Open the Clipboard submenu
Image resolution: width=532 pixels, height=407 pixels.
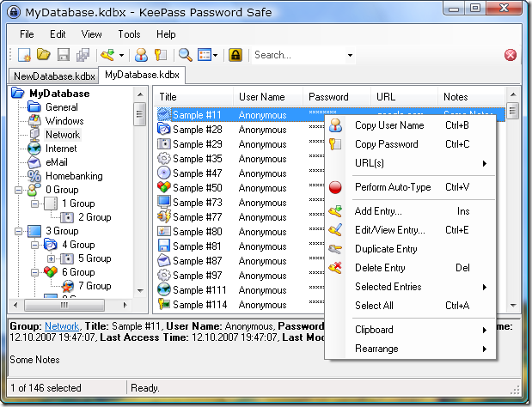(x=411, y=330)
